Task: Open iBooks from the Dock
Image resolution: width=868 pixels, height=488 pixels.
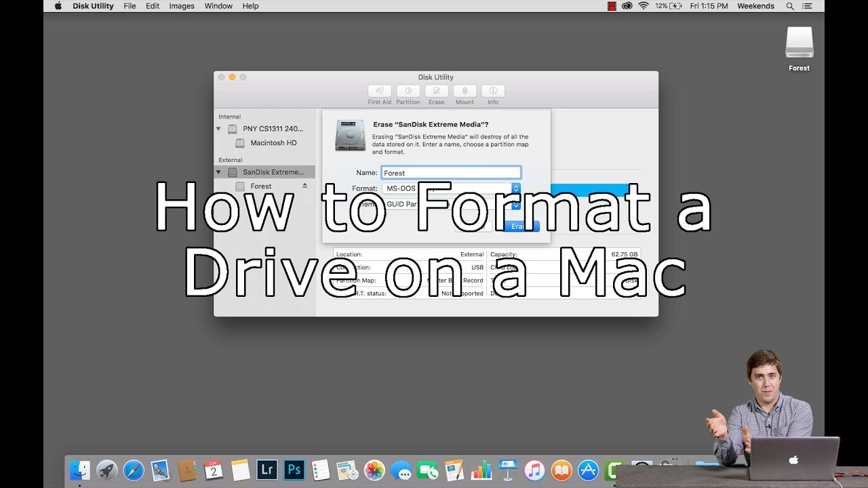Action: pos(561,470)
